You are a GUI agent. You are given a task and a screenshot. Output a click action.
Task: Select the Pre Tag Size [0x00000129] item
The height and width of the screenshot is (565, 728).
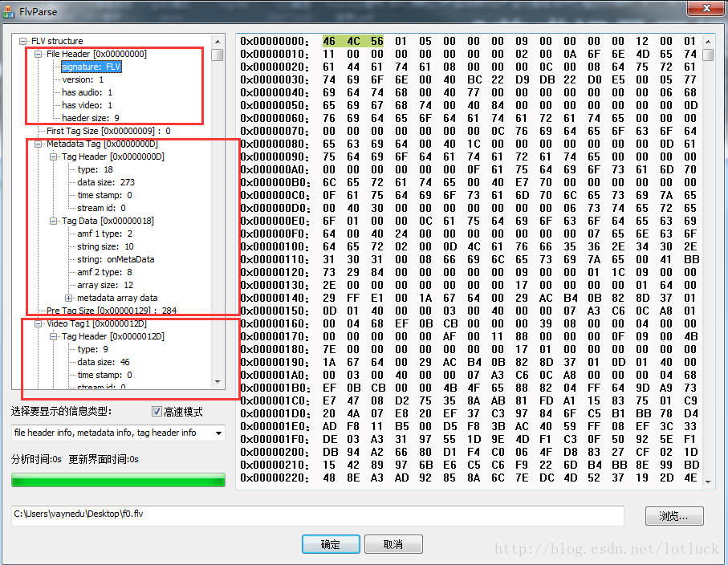coord(112,311)
